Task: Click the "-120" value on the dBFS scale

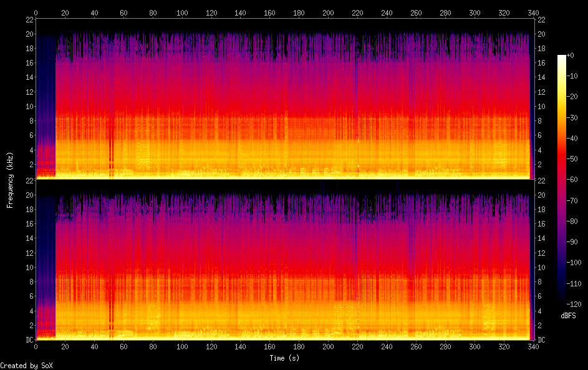Action: click(574, 304)
